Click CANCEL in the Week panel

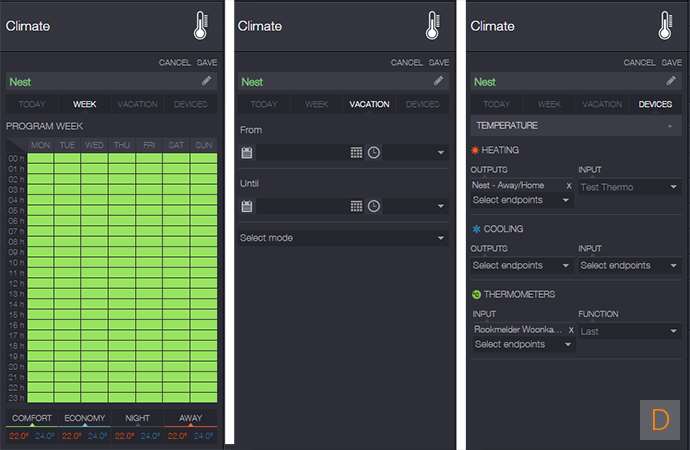[175, 62]
